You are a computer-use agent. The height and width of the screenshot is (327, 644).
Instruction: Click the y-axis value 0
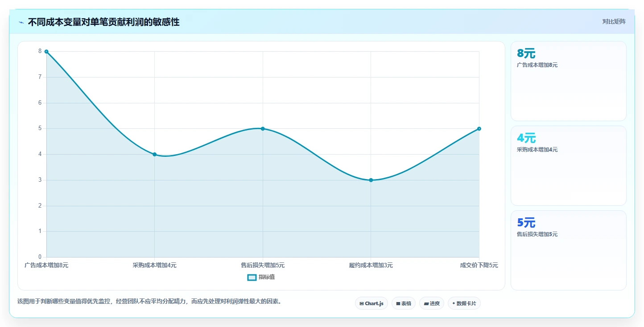40,257
